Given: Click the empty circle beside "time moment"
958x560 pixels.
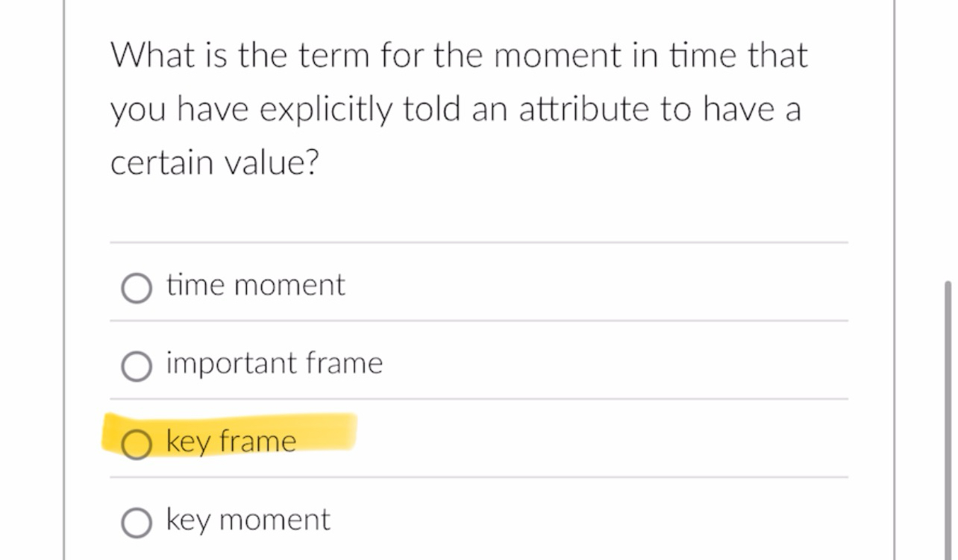Looking at the screenshot, I should click(137, 286).
